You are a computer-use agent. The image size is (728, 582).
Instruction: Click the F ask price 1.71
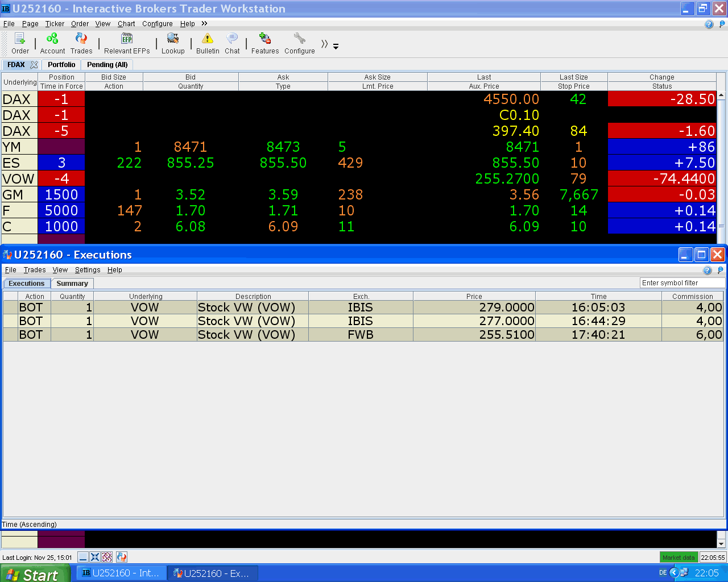pos(283,210)
